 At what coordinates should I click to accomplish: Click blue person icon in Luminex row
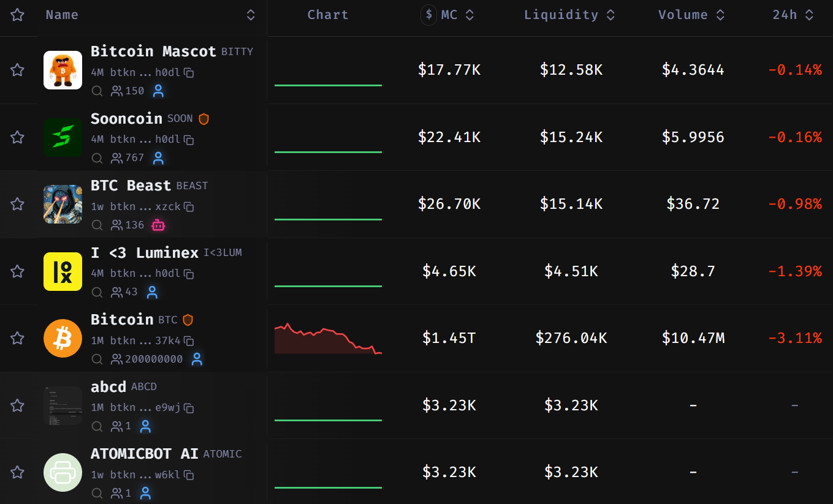coord(152,292)
